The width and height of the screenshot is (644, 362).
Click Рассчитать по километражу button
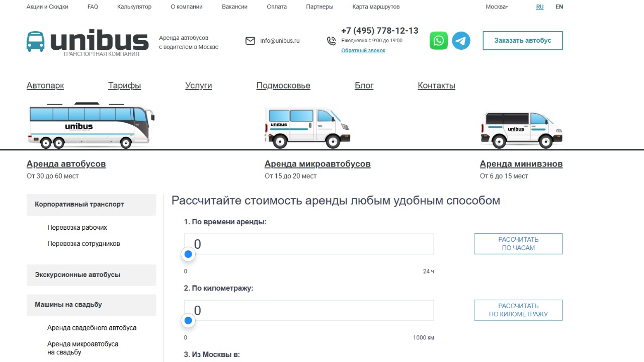pos(518,310)
